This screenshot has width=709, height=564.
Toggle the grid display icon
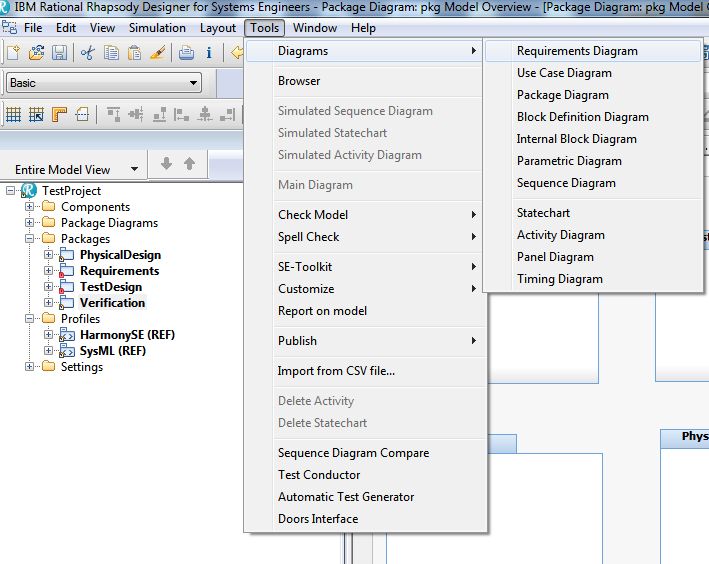tap(13, 114)
